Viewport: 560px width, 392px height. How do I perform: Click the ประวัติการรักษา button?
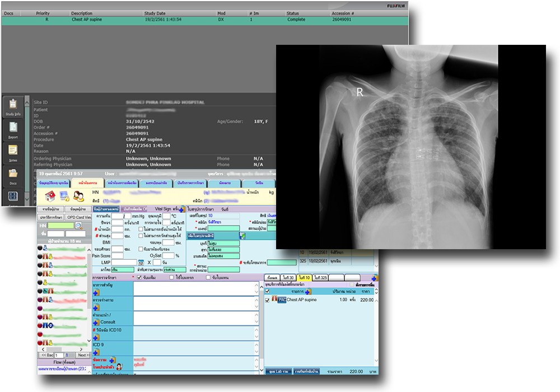[51, 217]
